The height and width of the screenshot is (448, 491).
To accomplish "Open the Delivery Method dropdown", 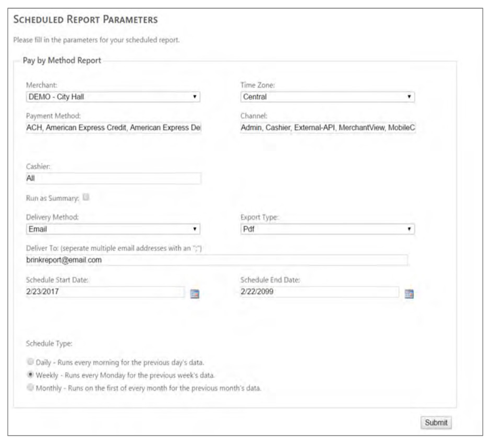I will click(x=113, y=229).
